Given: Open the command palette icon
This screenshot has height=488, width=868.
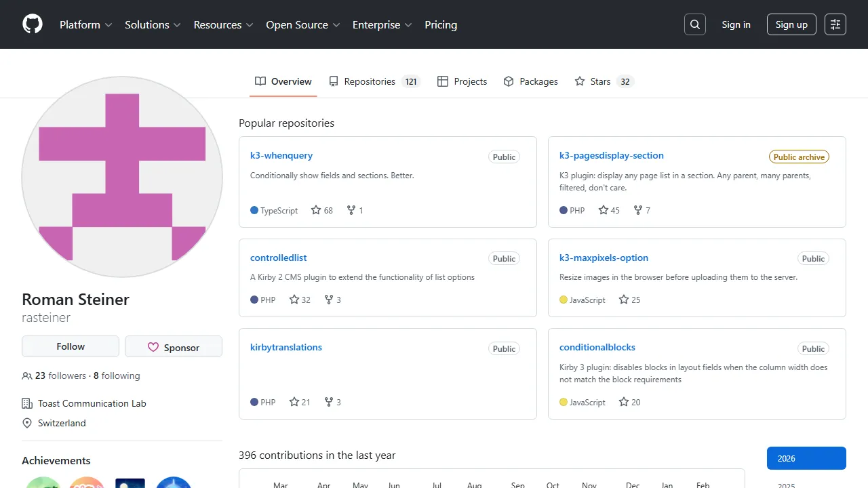Looking at the screenshot, I should pyautogui.click(x=835, y=24).
